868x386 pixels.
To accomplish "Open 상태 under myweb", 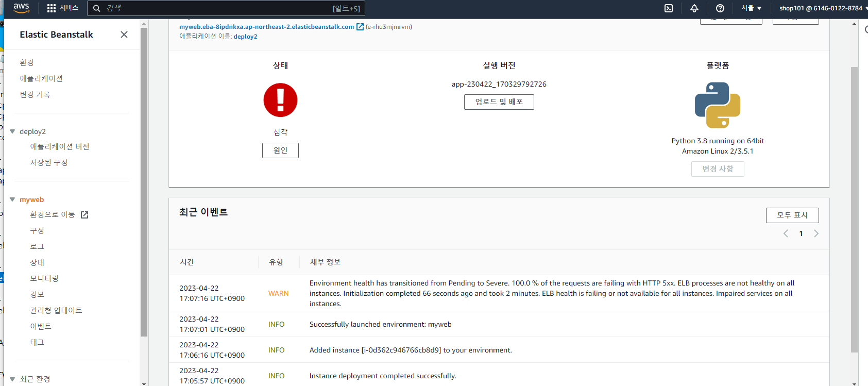I will pyautogui.click(x=37, y=262).
